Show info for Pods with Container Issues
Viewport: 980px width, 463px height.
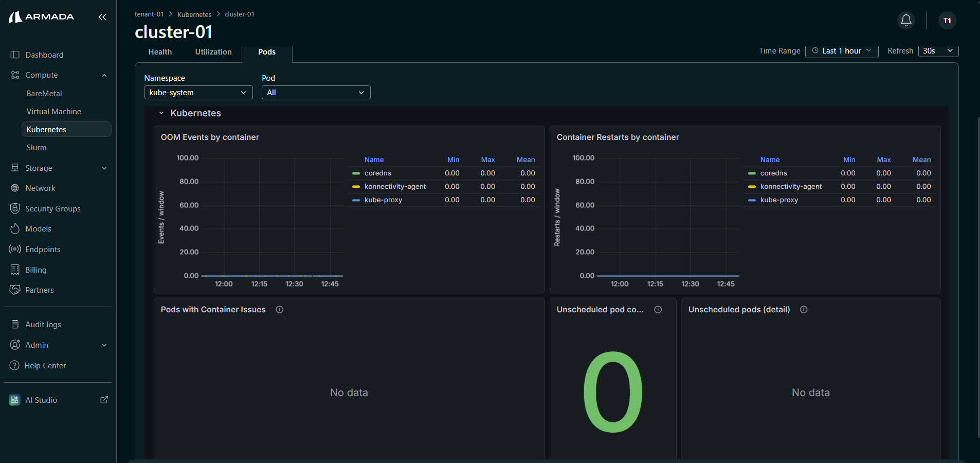280,310
